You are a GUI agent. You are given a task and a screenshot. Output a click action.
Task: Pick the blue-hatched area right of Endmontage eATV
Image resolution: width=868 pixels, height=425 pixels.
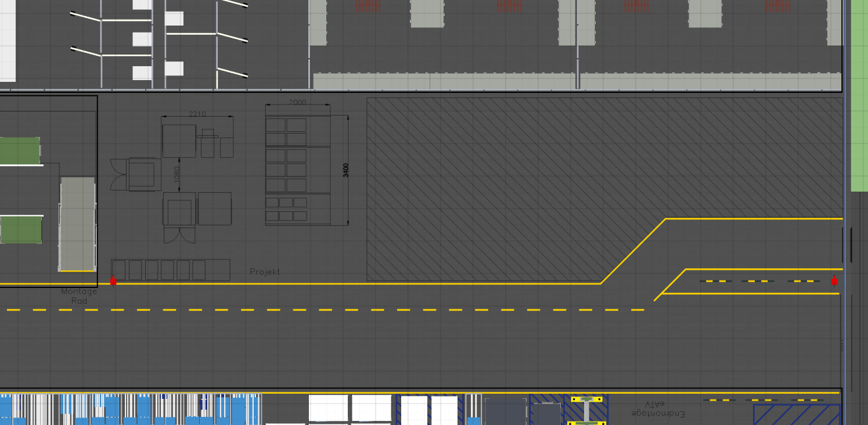797,415
